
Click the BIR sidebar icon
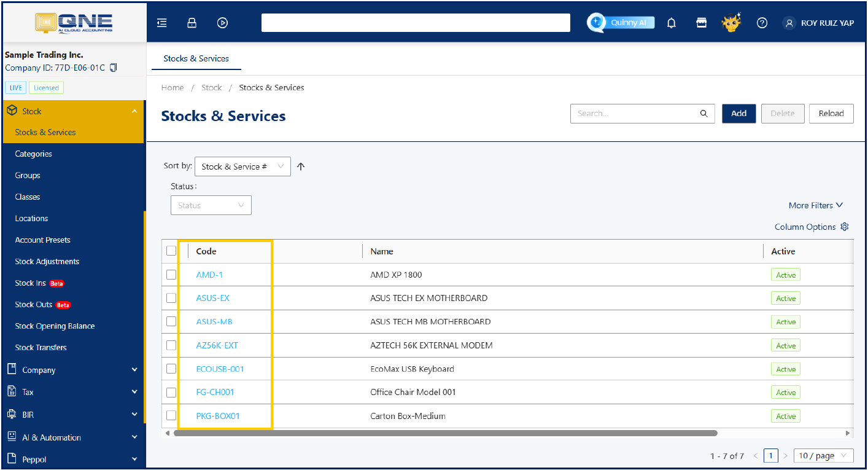(11, 414)
